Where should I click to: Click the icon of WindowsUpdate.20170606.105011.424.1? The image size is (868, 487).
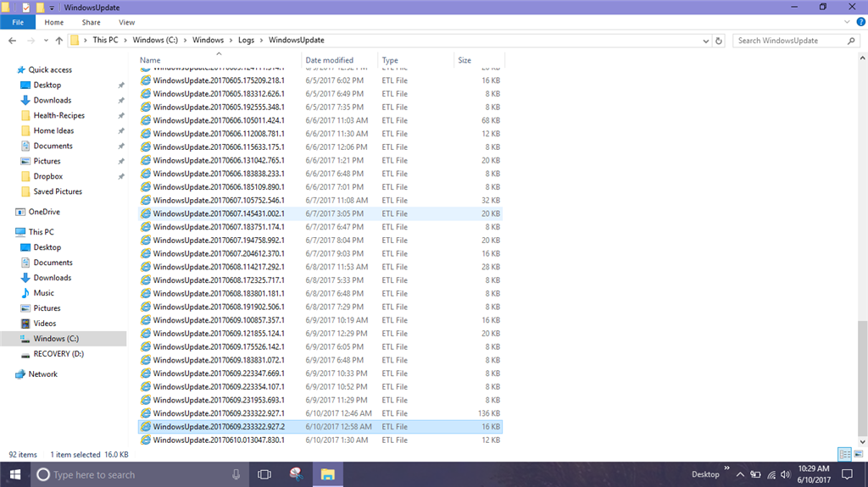click(146, 120)
